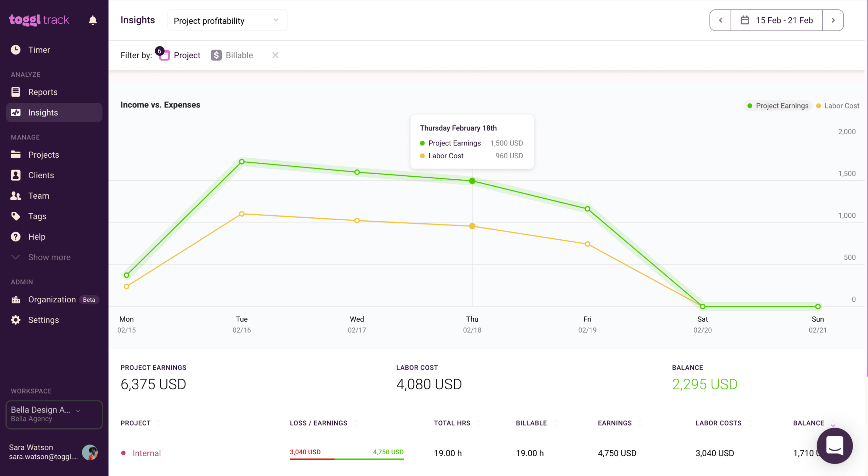The image size is (868, 476).
Task: Click the calendar icon in date range
Action: (745, 20)
